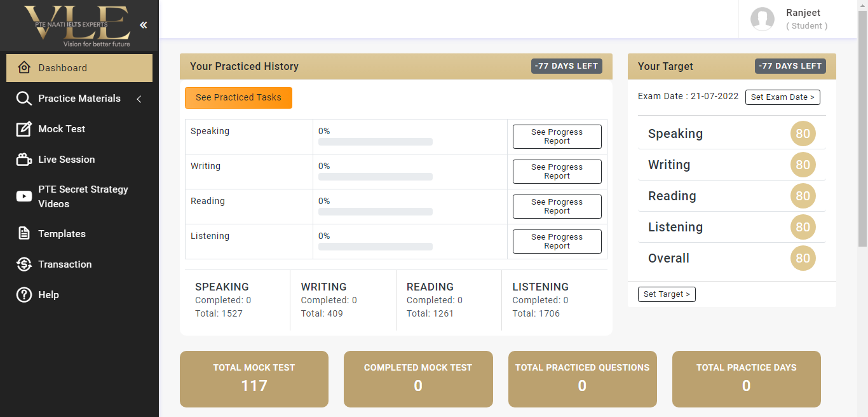
Task: Open Mock Test via its pencil icon
Action: click(x=22, y=129)
